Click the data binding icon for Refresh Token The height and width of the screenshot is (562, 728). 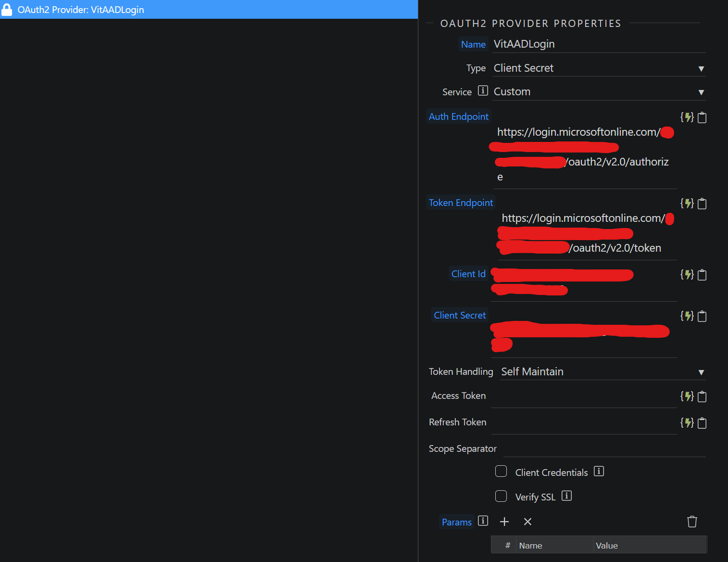tap(687, 423)
